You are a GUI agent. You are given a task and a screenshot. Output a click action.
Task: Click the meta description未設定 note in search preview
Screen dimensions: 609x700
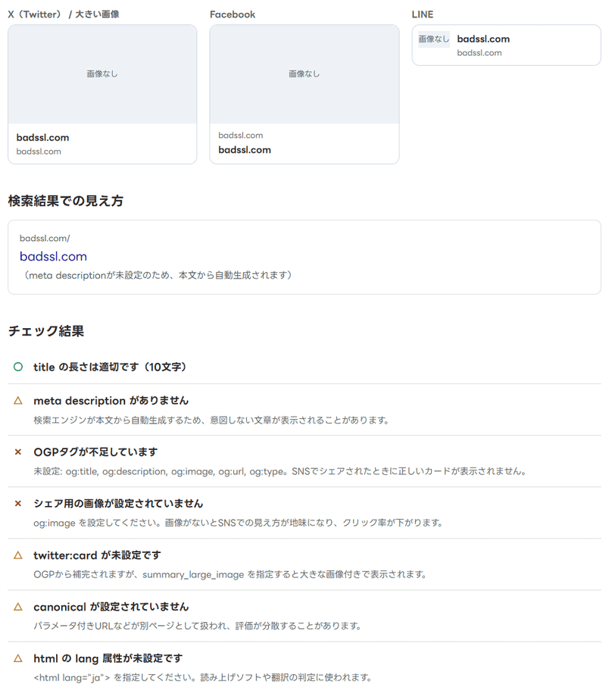(158, 276)
